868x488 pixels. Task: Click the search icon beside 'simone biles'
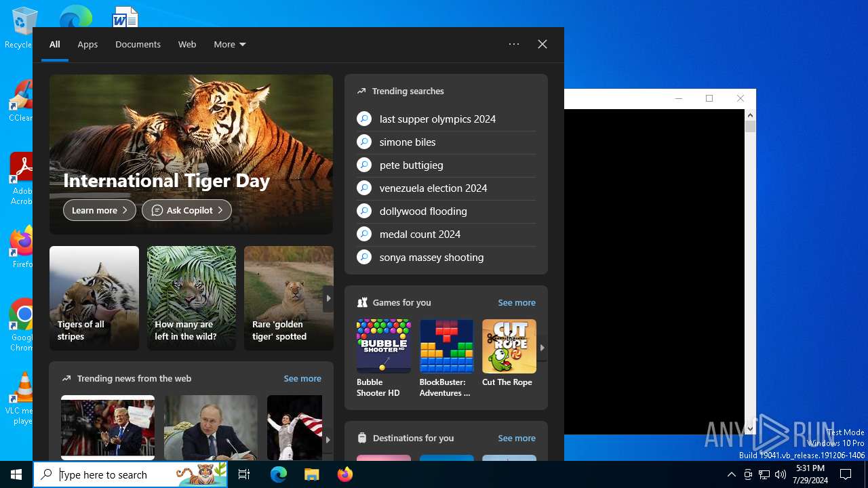tap(364, 142)
